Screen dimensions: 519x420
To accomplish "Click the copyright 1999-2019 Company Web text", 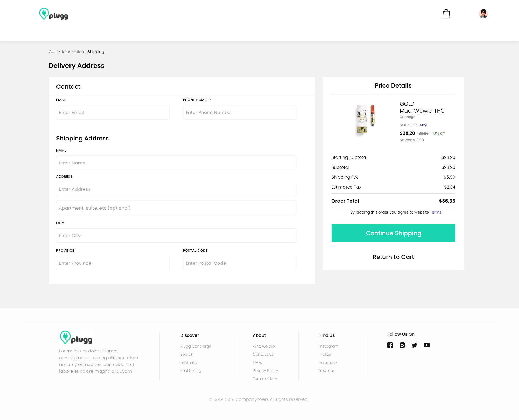I will (259, 399).
